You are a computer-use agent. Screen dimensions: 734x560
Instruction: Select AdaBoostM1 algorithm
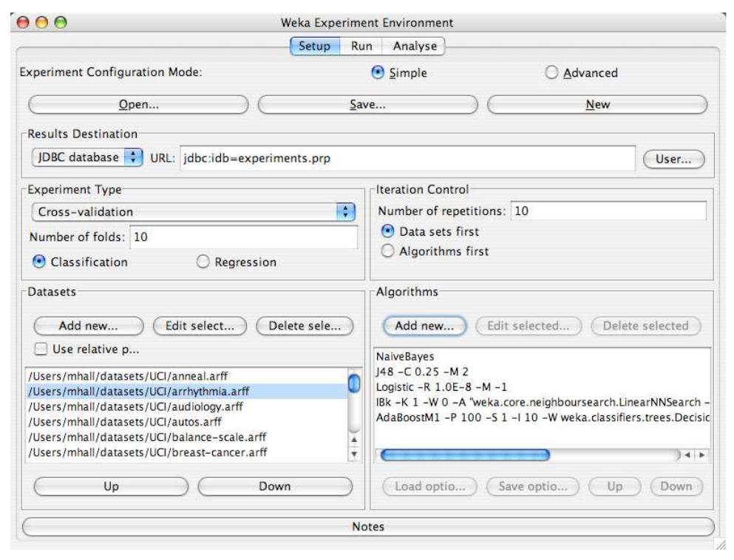[542, 417]
